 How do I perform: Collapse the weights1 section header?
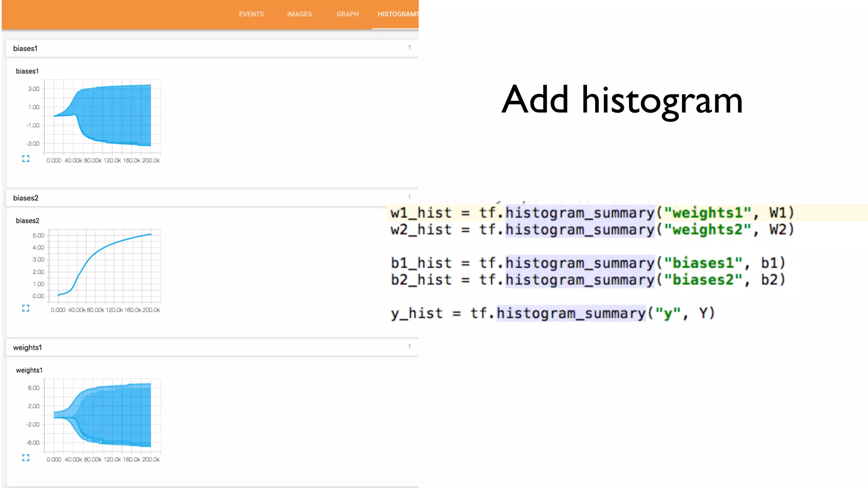(x=212, y=347)
